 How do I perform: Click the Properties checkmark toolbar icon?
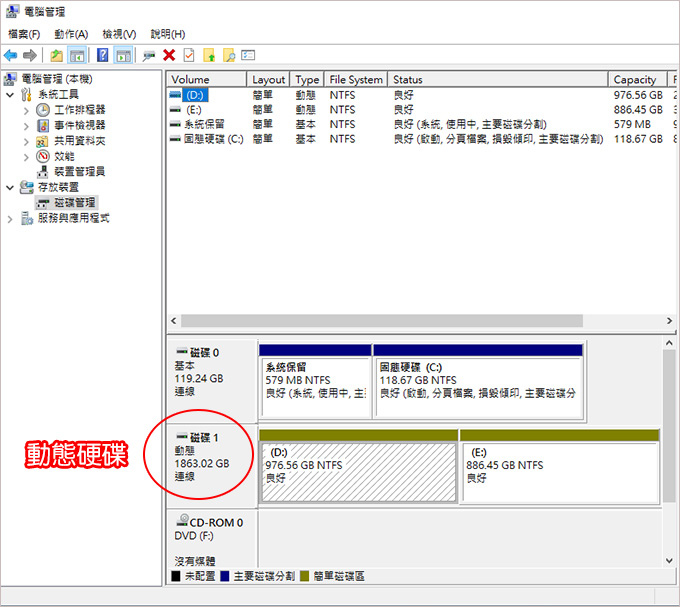[189, 55]
